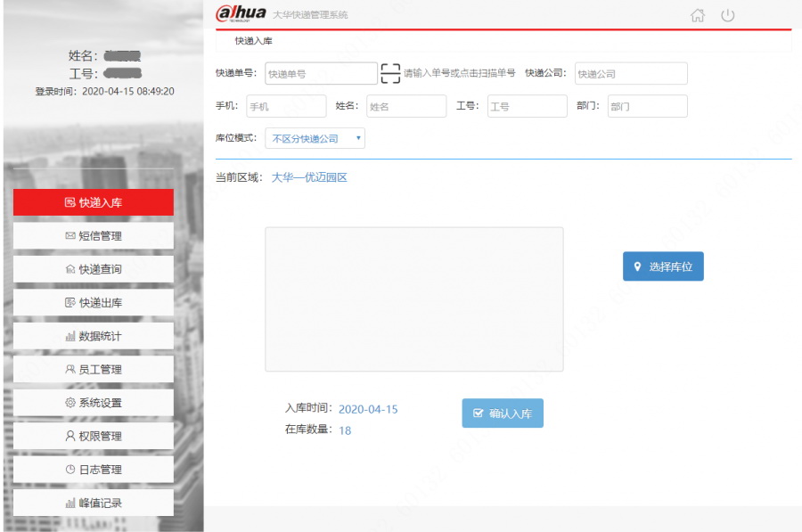Open 员工管理 page
Screen dimensions: 802x532
point(94,369)
